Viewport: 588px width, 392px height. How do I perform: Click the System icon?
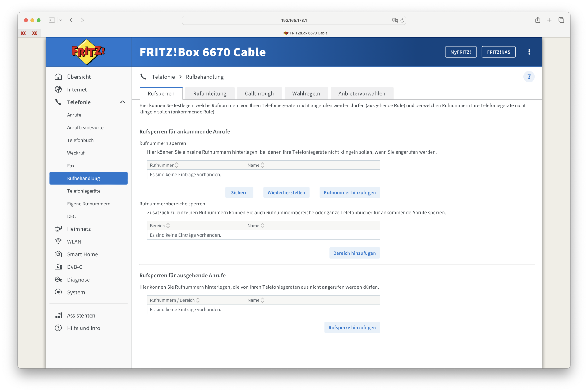click(58, 292)
